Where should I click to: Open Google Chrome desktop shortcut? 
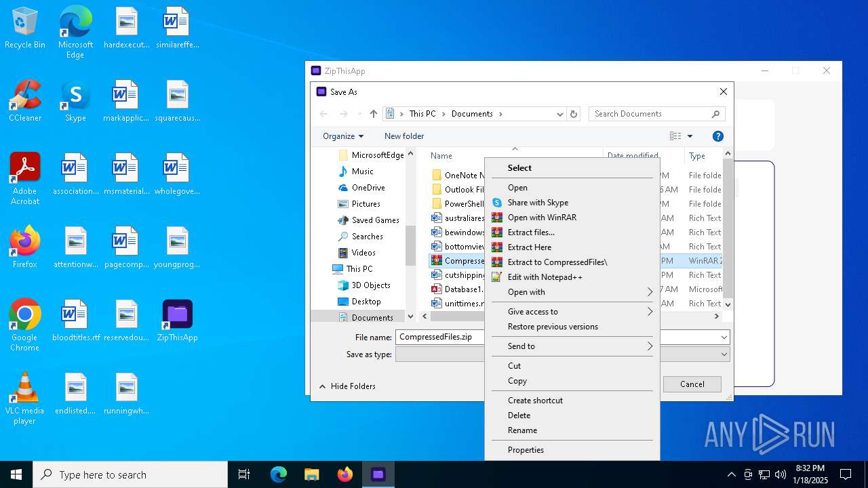tap(25, 325)
